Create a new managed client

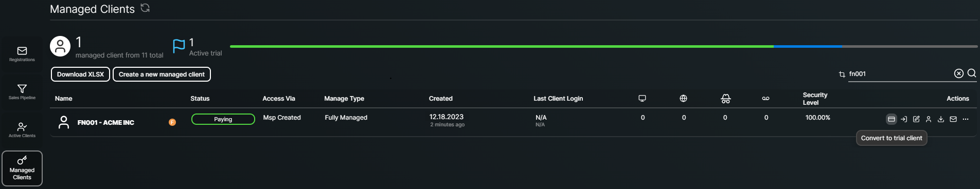162,74
